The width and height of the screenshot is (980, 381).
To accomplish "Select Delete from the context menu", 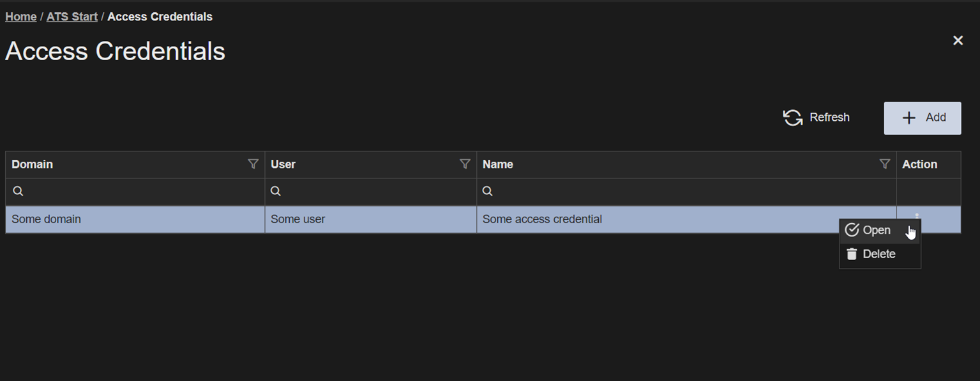I will [880, 254].
